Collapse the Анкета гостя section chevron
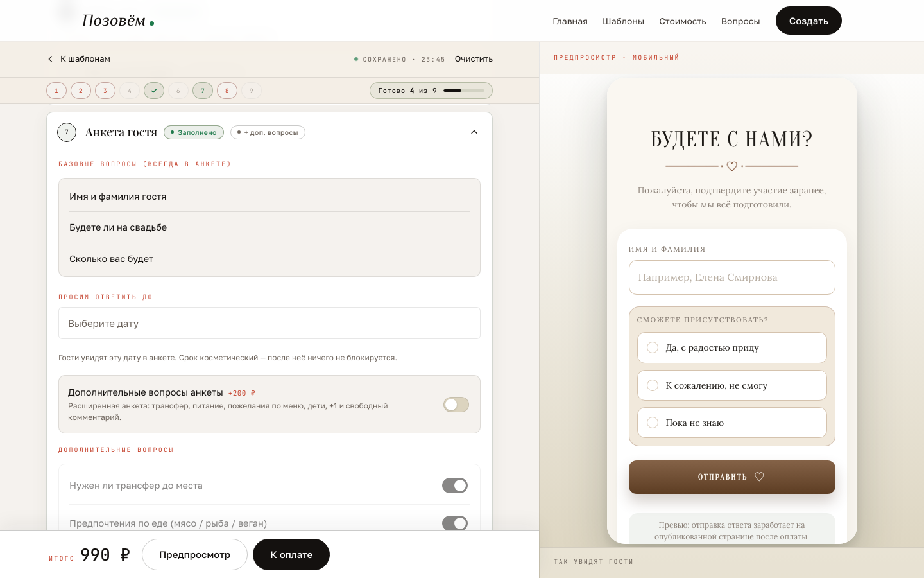924x578 pixels. [474, 132]
